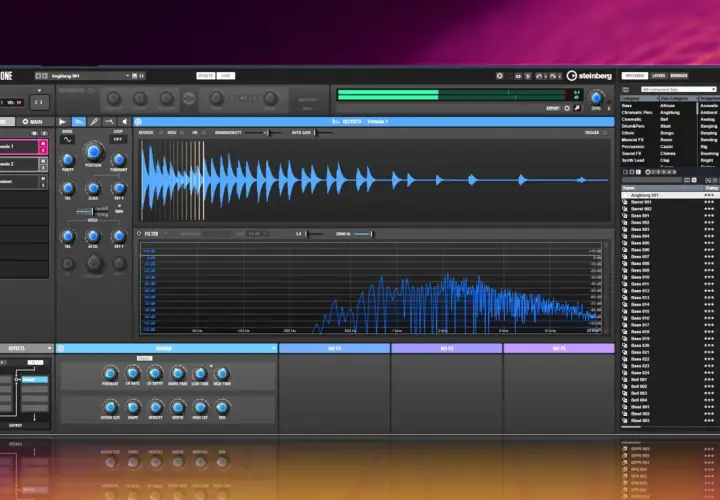720x500 pixels.
Task: Click the Mix knob in Reverb
Action: click(222, 407)
